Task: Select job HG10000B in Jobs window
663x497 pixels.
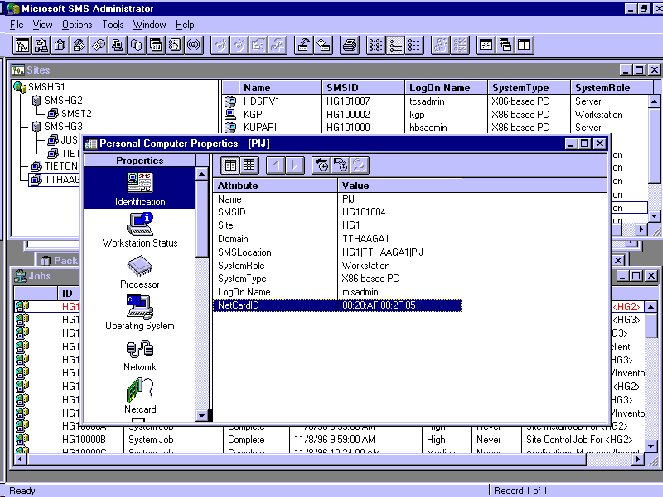Action: [330, 439]
